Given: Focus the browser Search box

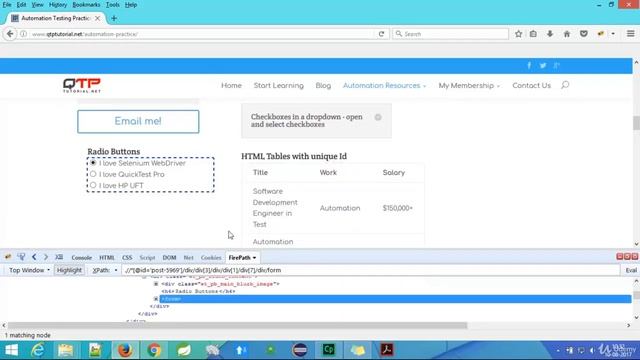Looking at the screenshot, I should (451, 34).
